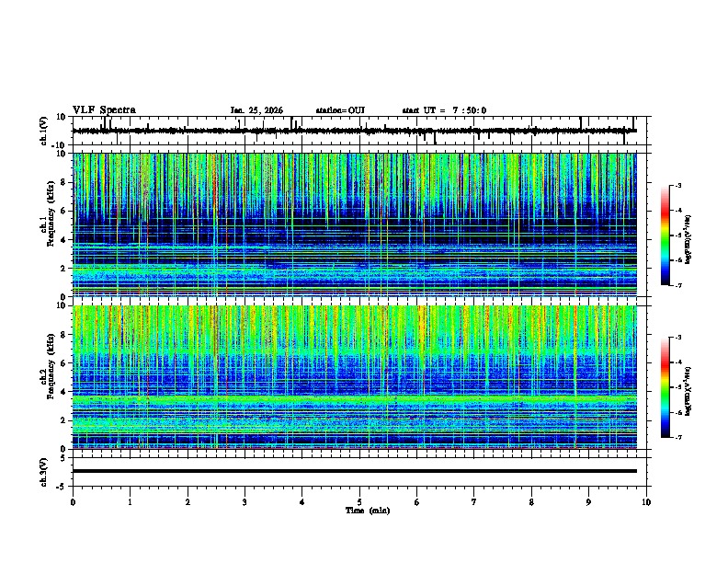Click time axis tick label 8

[531, 502]
